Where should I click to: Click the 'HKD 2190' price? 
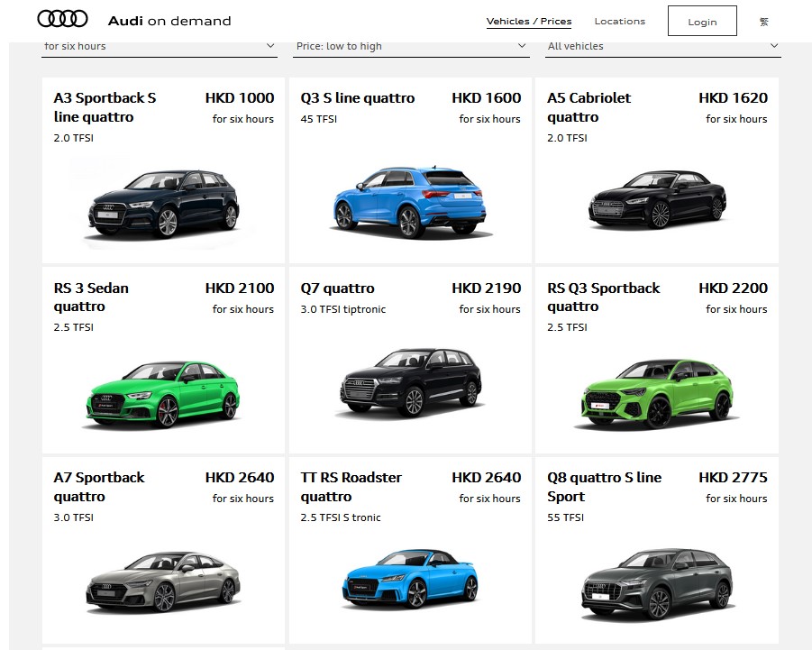[487, 288]
